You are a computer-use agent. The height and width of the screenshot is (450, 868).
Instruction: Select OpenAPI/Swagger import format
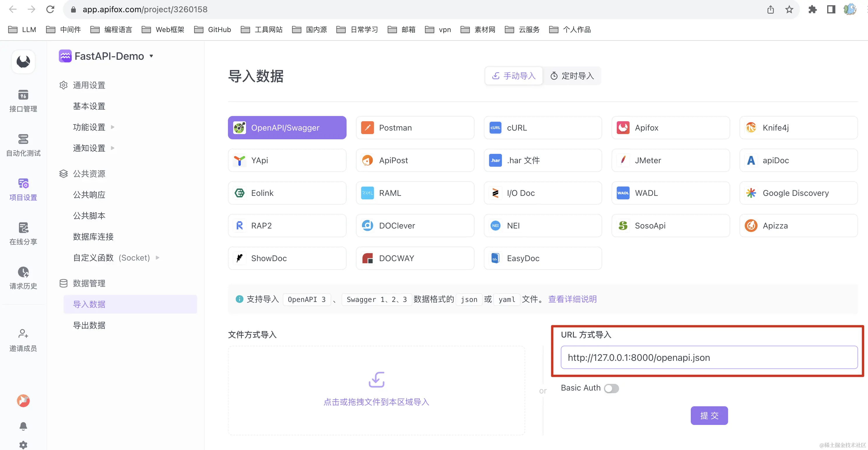(287, 128)
